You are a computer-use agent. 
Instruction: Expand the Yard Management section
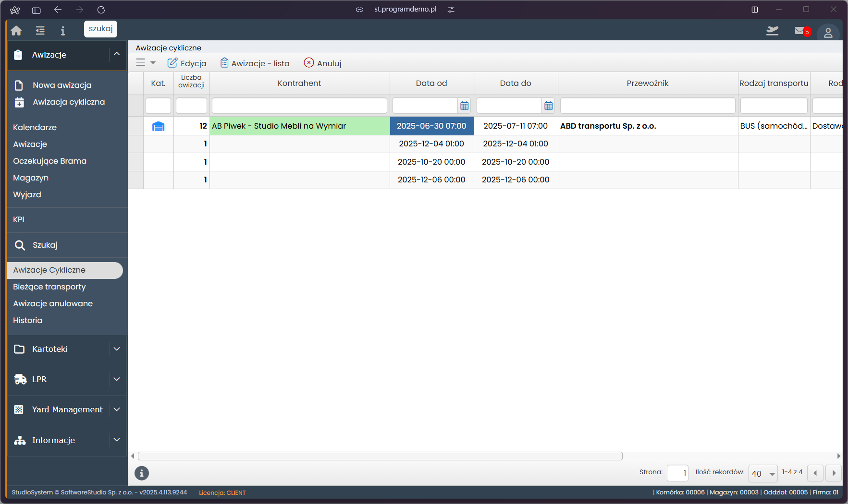pos(116,409)
